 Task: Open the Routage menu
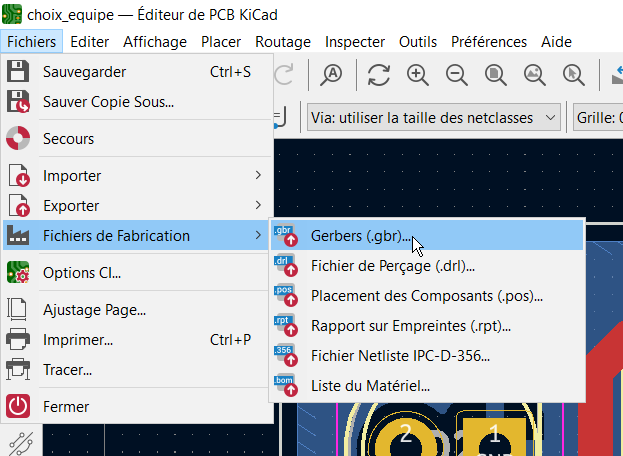tap(283, 42)
